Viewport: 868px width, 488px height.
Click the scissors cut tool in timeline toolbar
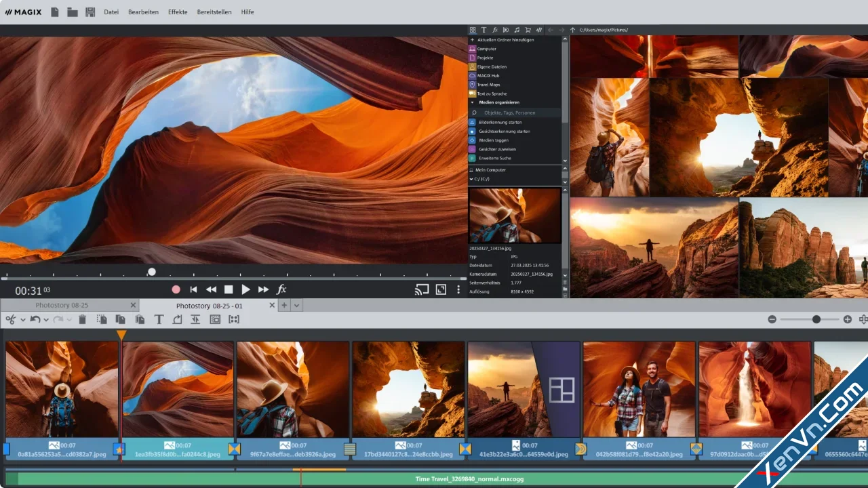point(11,319)
